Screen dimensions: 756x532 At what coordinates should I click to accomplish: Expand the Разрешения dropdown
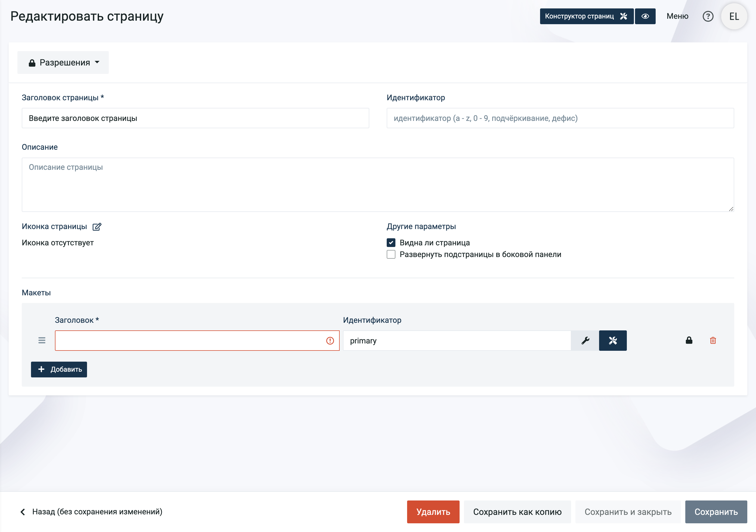[x=63, y=62]
